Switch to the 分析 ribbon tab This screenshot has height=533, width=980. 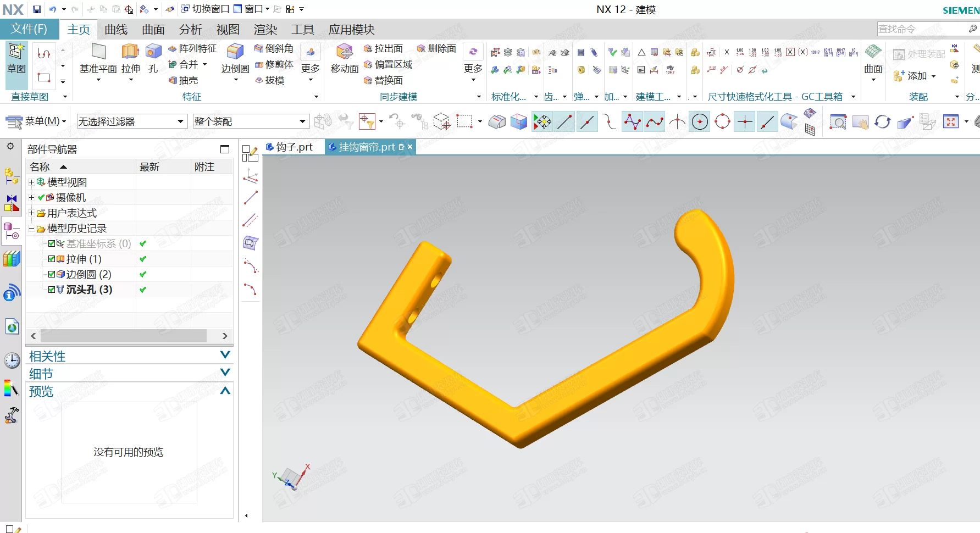(191, 30)
